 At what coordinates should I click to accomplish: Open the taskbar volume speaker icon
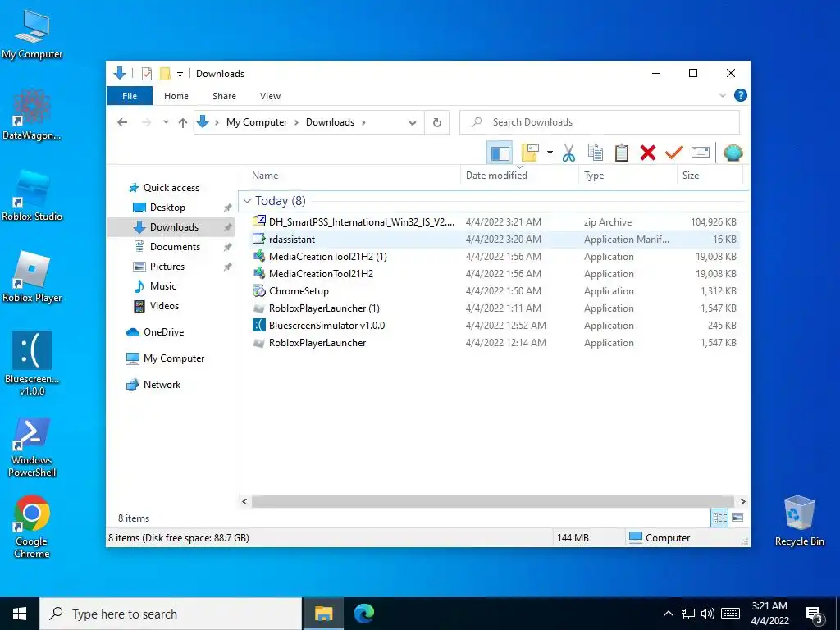point(708,614)
